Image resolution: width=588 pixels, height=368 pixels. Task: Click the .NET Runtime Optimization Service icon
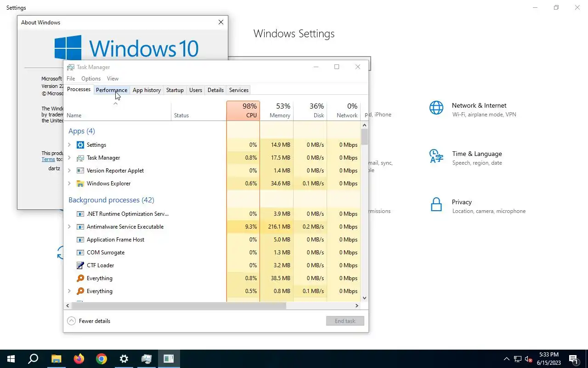pyautogui.click(x=80, y=214)
